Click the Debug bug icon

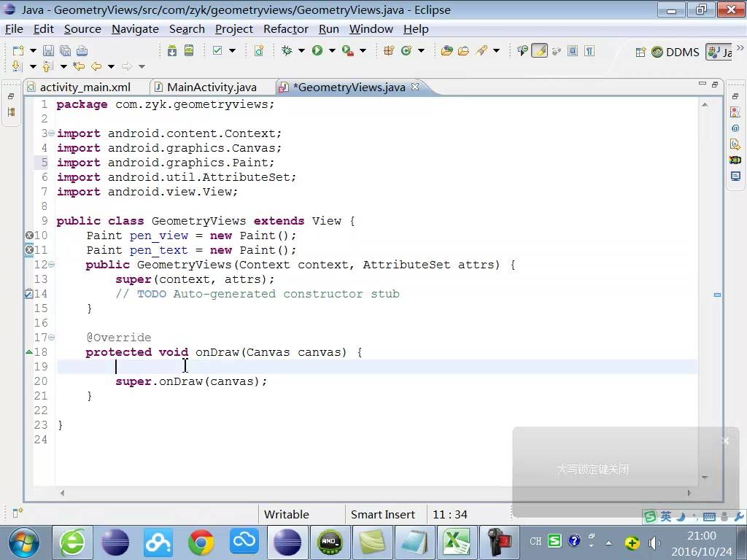pyautogui.click(x=287, y=50)
